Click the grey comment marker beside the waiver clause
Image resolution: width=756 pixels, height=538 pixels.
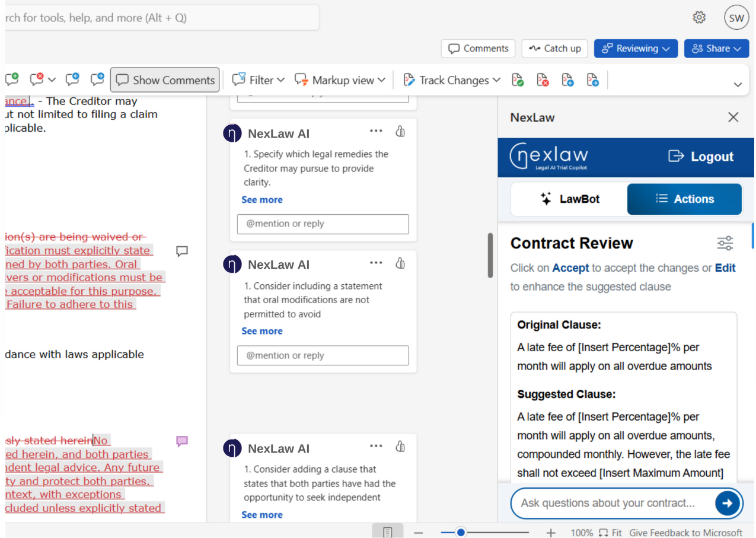point(182,252)
